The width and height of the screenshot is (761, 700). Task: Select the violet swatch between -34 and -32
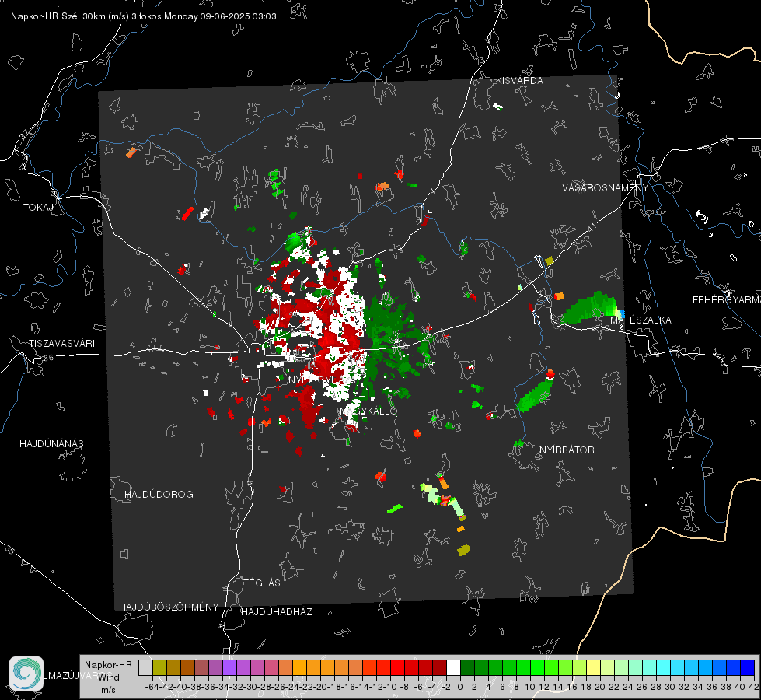click(x=229, y=667)
